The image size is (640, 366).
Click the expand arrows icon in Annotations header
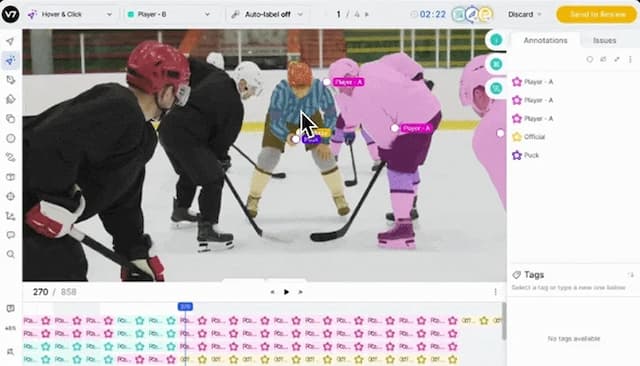(x=617, y=59)
